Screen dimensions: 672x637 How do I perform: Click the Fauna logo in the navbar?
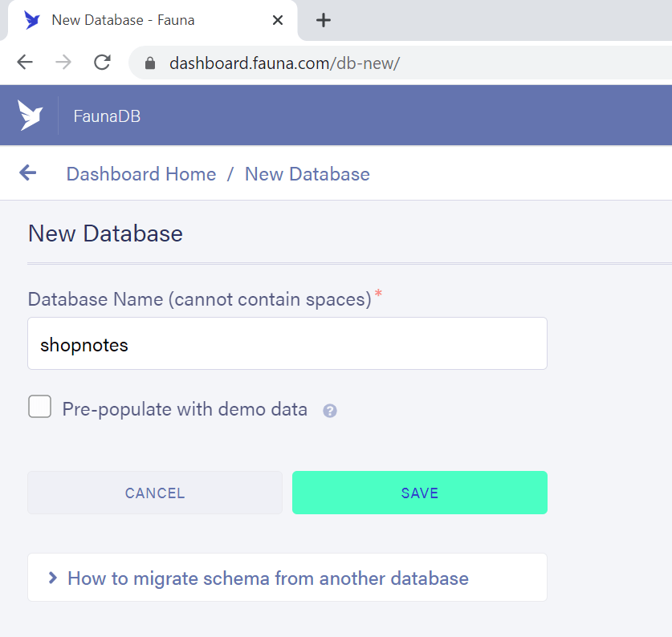pos(29,115)
